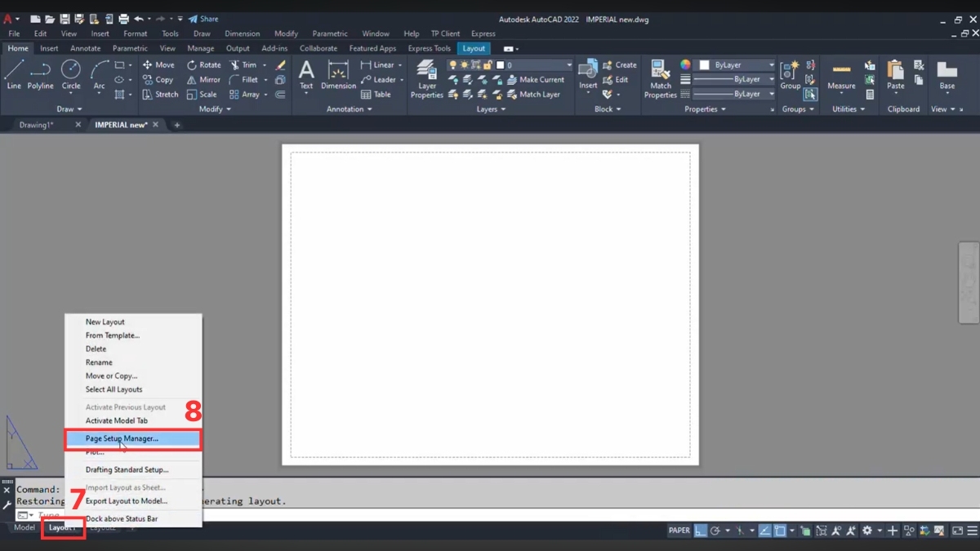Click the Copy tool in Modify panel
980x551 pixels.
click(x=158, y=79)
